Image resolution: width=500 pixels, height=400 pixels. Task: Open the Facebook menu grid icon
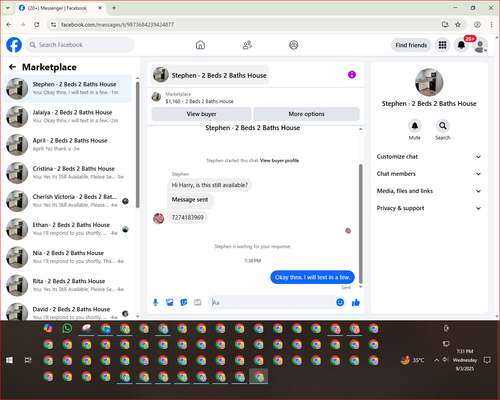[x=442, y=45]
